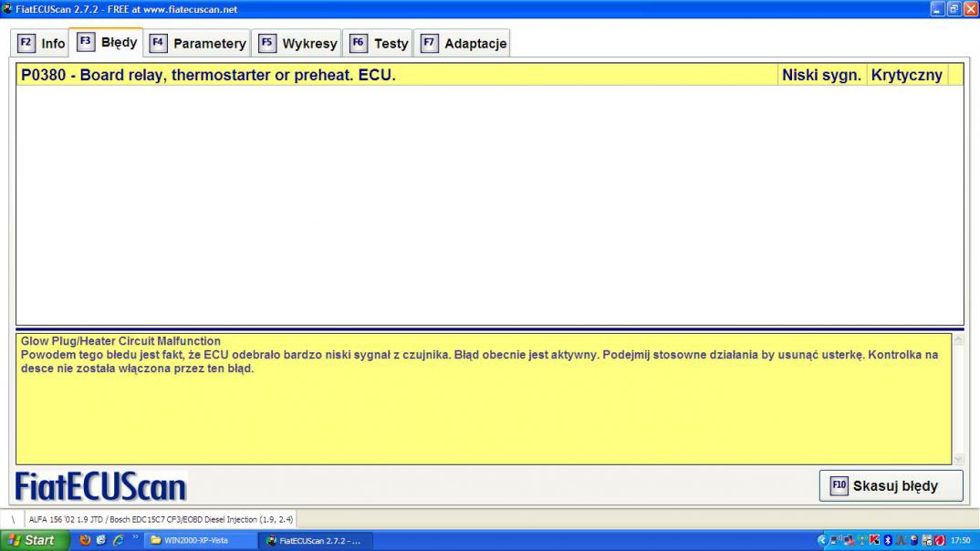Click the Safely Remove Hardware tray icon
Screen dimensions: 980x551
[x=927, y=540]
